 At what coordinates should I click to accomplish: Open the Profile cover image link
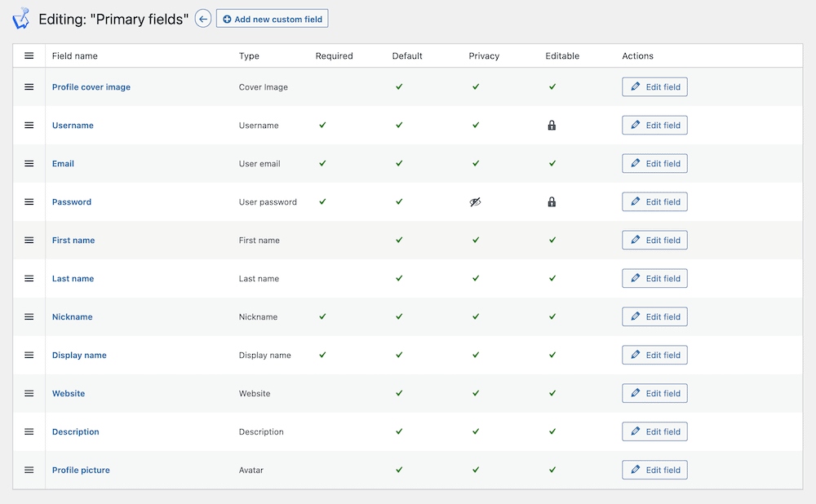click(x=91, y=87)
